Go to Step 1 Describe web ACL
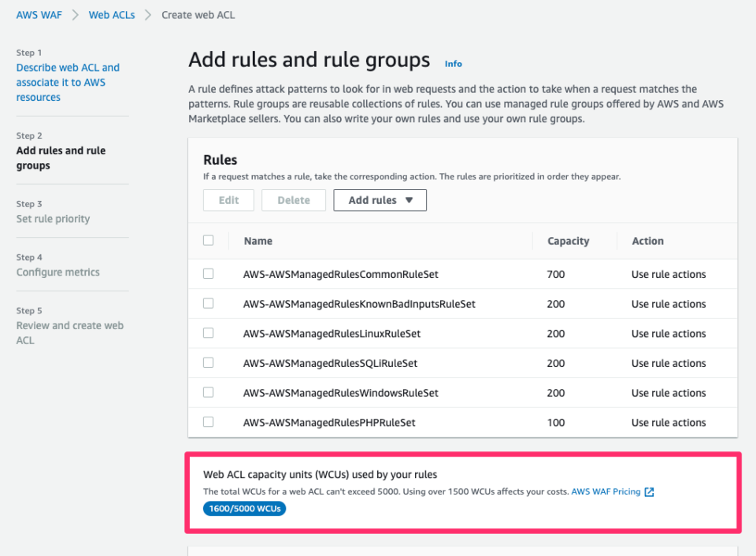This screenshot has width=756, height=556. click(x=68, y=83)
